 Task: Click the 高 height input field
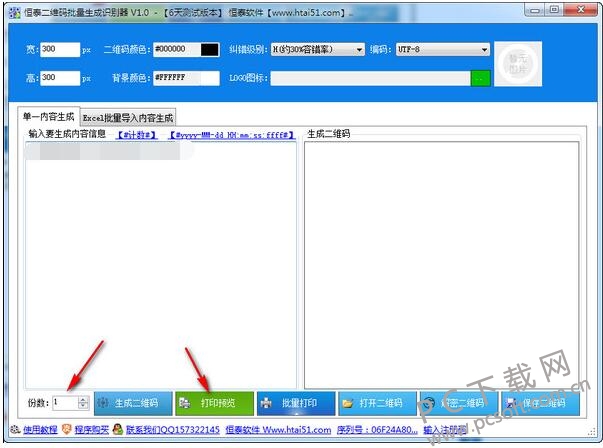pyautogui.click(x=60, y=78)
